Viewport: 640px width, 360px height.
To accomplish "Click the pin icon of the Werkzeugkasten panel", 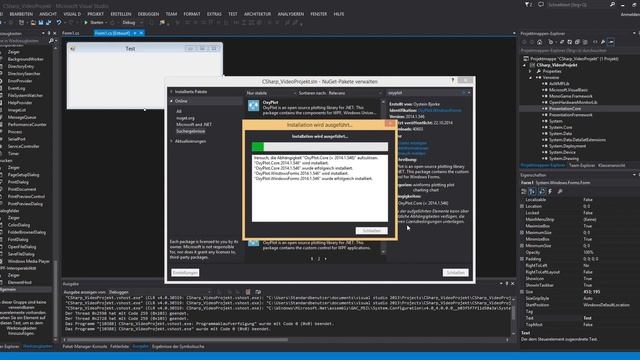I will pos(49,33).
